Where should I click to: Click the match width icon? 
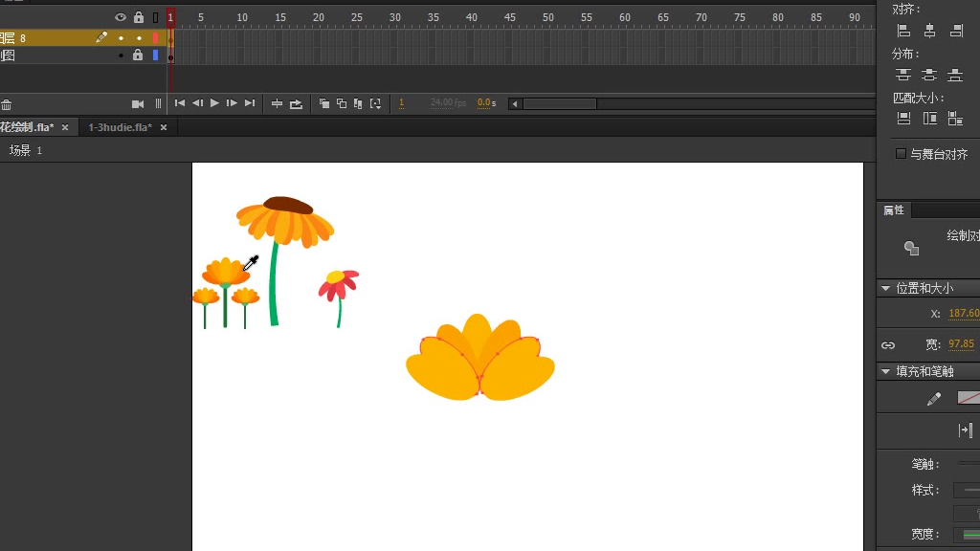point(903,119)
